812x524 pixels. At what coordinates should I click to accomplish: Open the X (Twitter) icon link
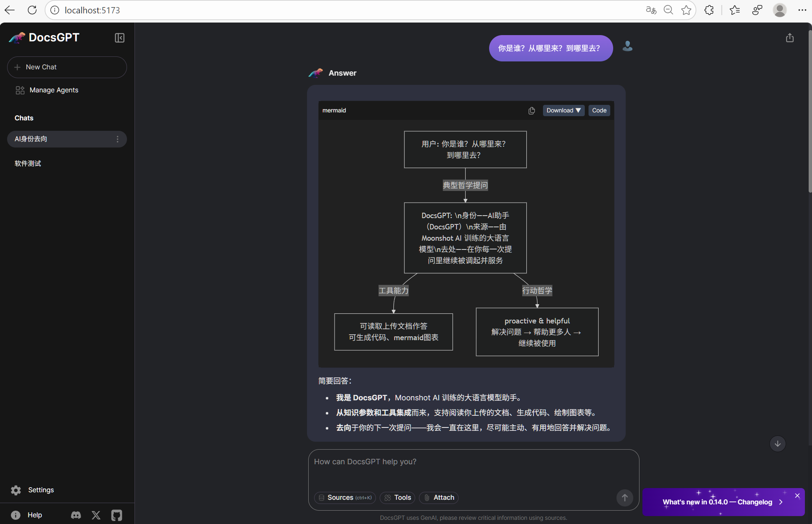click(x=96, y=515)
